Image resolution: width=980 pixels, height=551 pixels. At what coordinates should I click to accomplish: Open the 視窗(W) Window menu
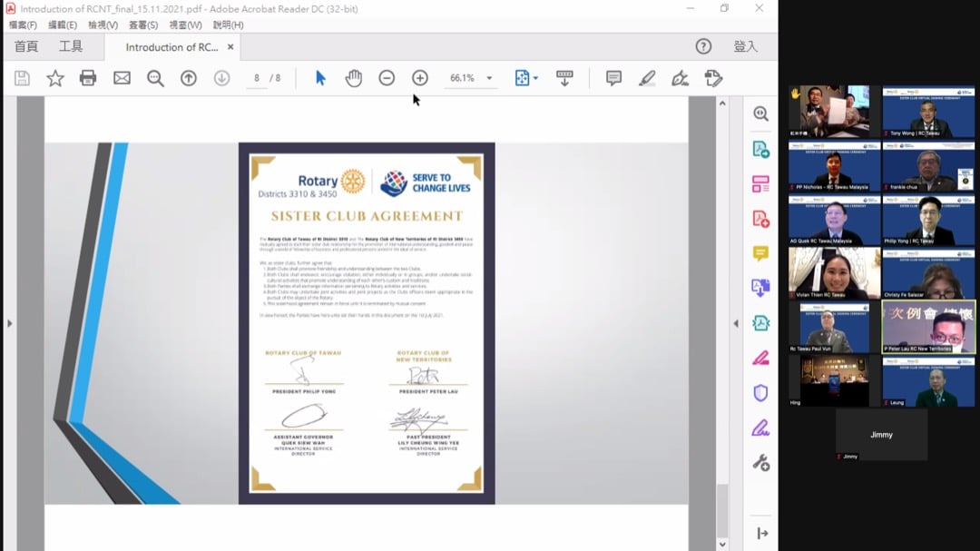tap(186, 25)
